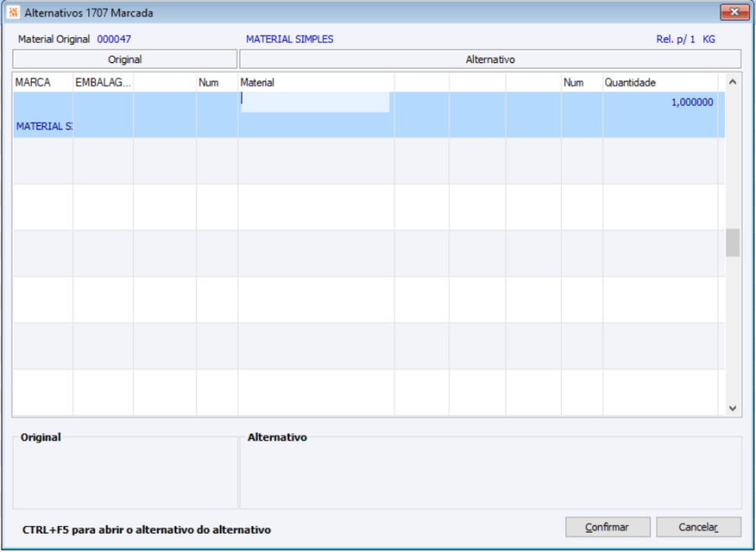Click the MATERIAL S cell in highlighted row
The width and height of the screenshot is (756, 552).
click(x=44, y=126)
